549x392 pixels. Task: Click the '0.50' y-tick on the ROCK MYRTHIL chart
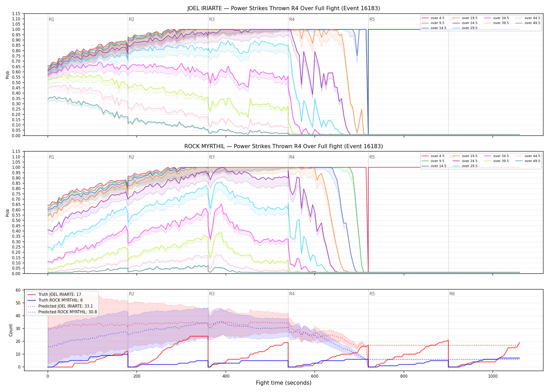point(16,221)
